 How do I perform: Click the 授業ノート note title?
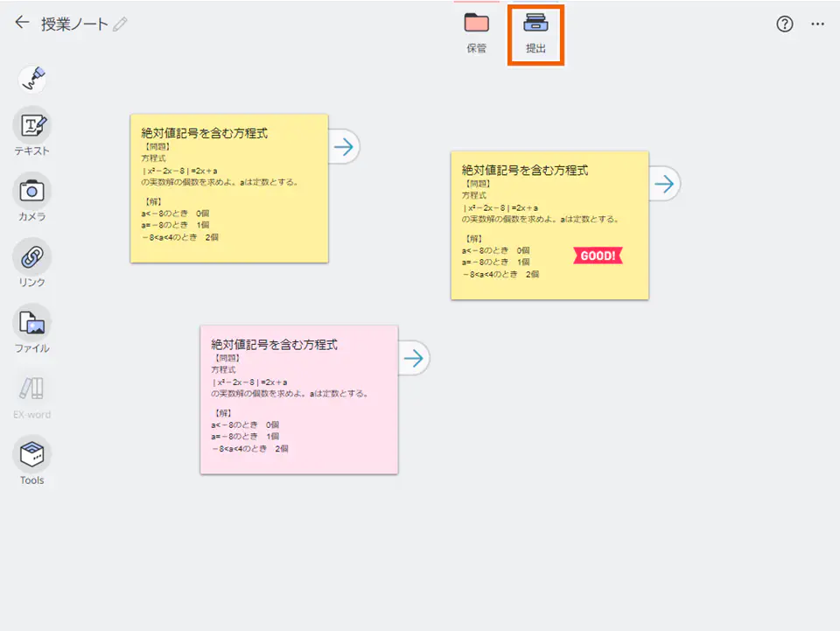pos(74,25)
